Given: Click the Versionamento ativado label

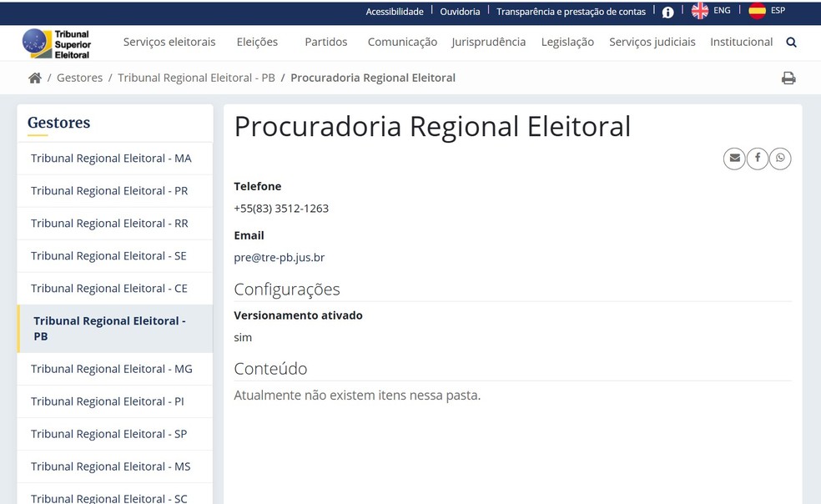Looking at the screenshot, I should pos(298,315).
